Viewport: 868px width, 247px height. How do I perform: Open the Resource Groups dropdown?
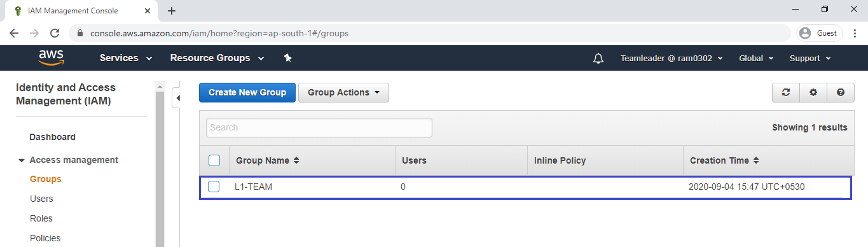217,58
